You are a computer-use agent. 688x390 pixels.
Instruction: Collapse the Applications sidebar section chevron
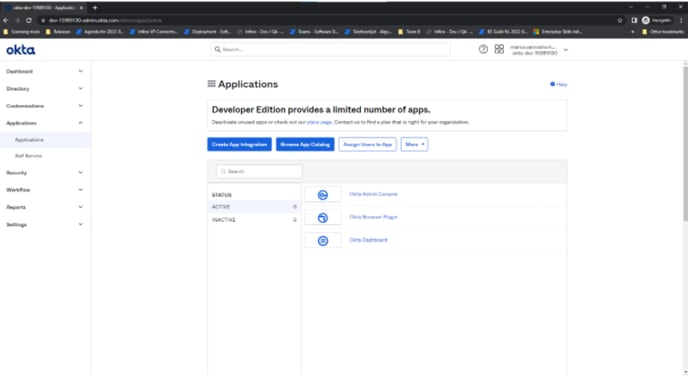80,123
